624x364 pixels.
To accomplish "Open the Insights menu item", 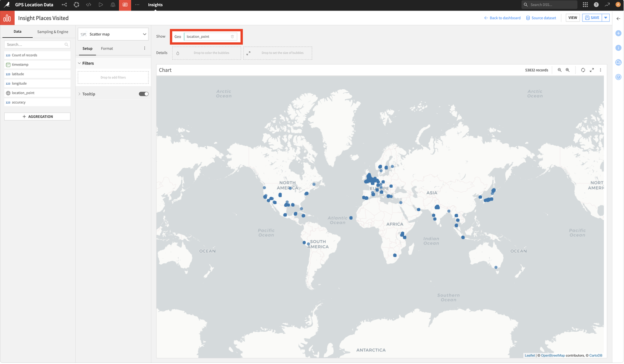I will pos(155,5).
